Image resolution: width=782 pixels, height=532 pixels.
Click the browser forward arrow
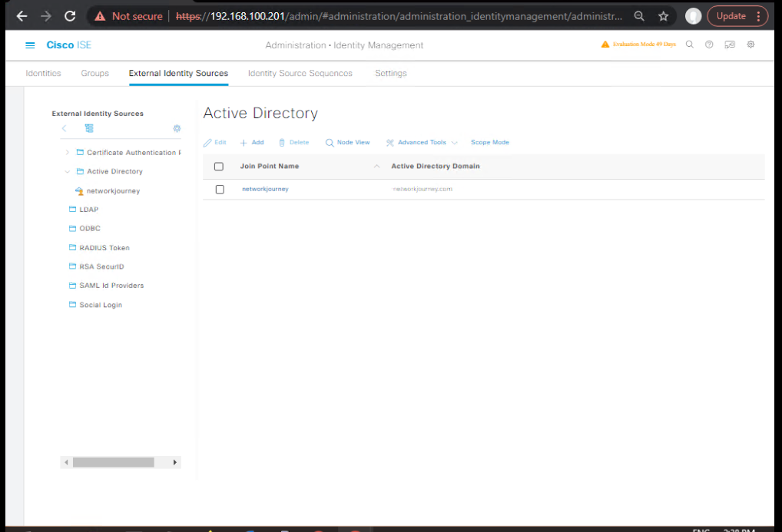[46, 16]
